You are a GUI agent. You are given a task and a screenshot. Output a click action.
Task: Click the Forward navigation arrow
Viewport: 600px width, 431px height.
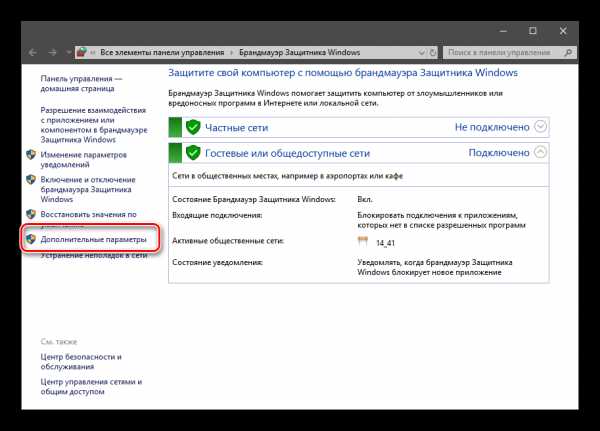[x=52, y=52]
